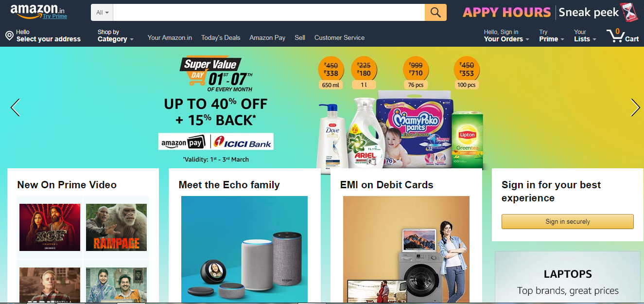Click the Sign in securely button
The height and width of the screenshot is (304, 644).
[567, 221]
